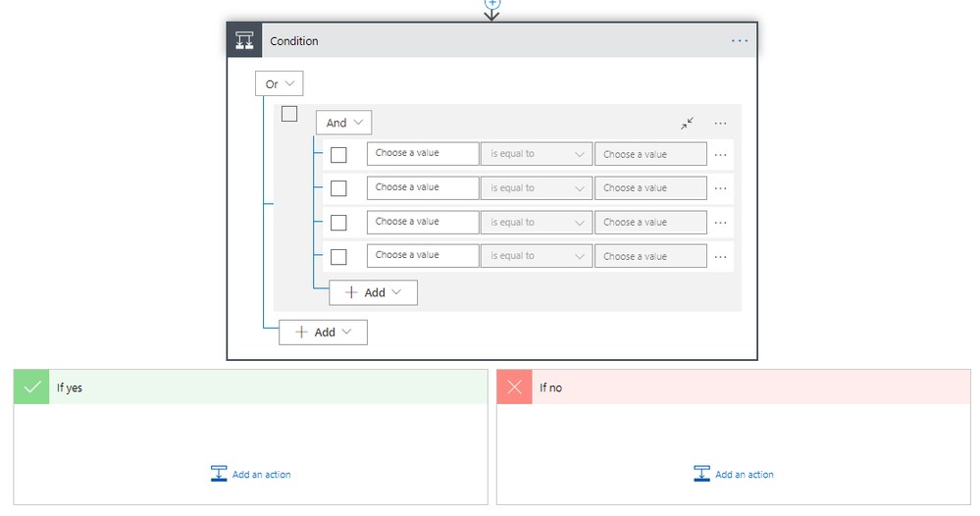
Task: Expand the inner Add dropdown in And group
Action: [373, 292]
